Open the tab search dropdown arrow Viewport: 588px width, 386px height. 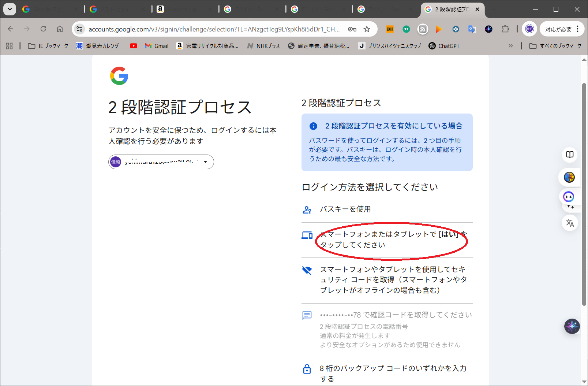[x=10, y=9]
